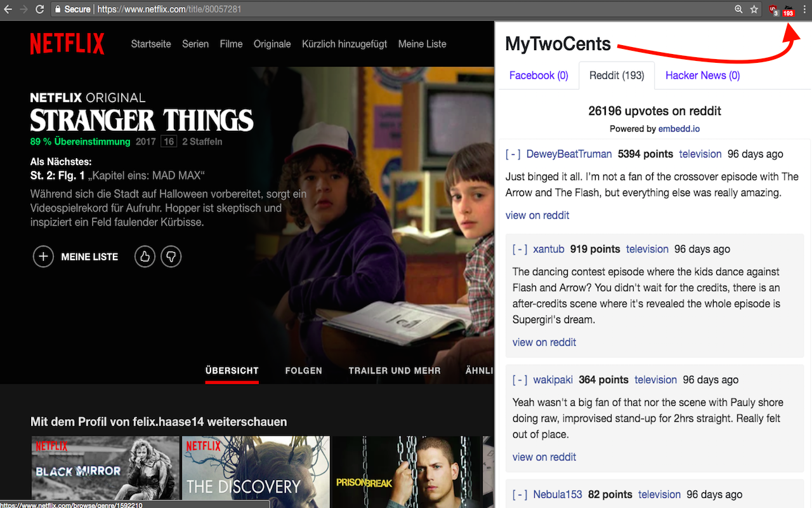Screen dimensions: 812x508
Task: Click the 2 Staffeln text
Action: tap(202, 142)
